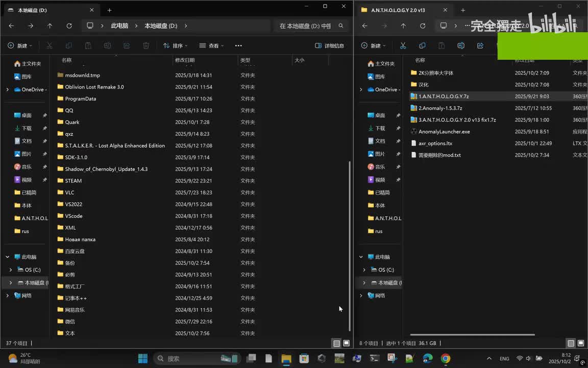The image size is (588, 368).
Task: Open more options ellipsis in left toolbar
Action: point(238,45)
